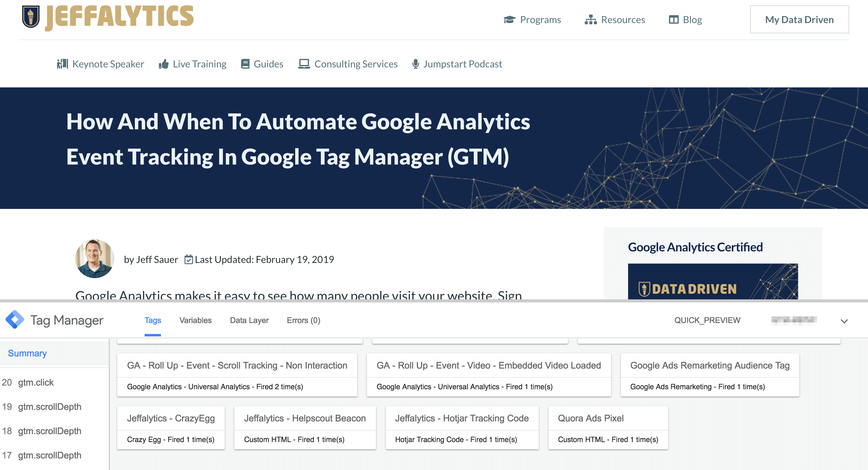Viewport: 868px width, 470px height.
Task: Open the Resources menu
Action: 615,20
